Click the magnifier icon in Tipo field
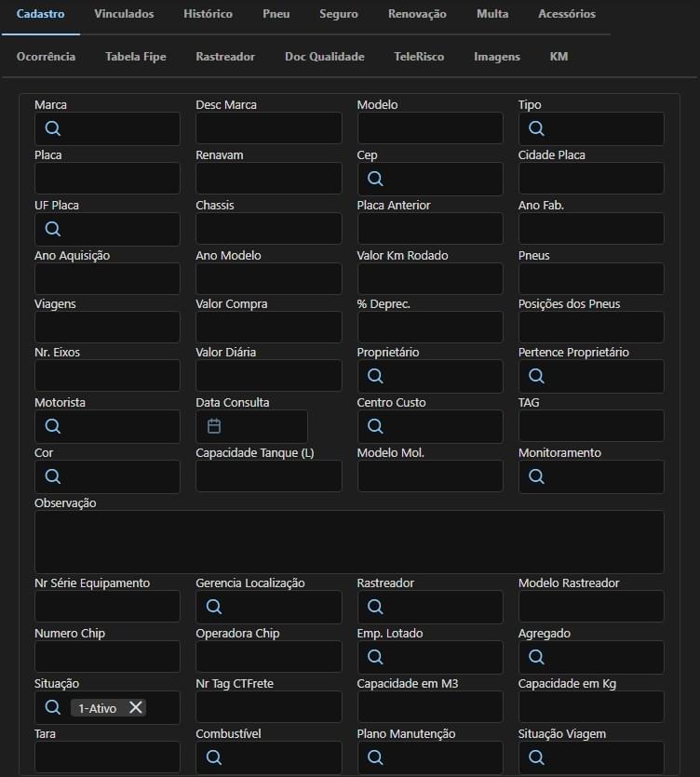This screenshot has height=777, width=700. point(536,128)
